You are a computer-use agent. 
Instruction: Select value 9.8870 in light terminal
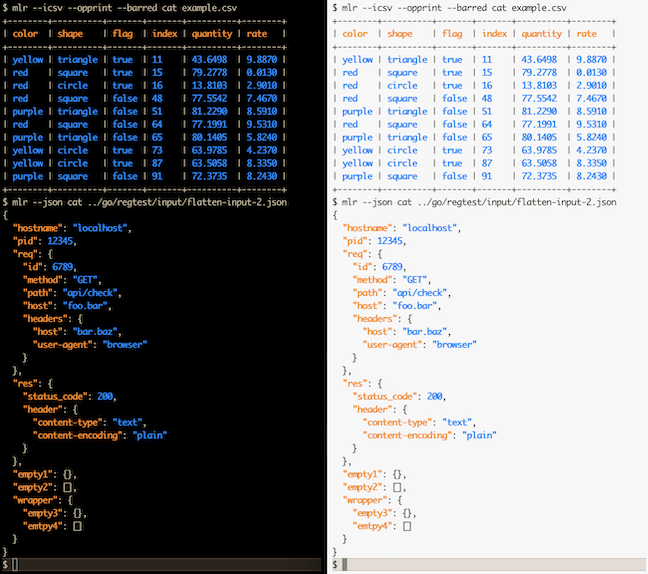pyautogui.click(x=591, y=60)
